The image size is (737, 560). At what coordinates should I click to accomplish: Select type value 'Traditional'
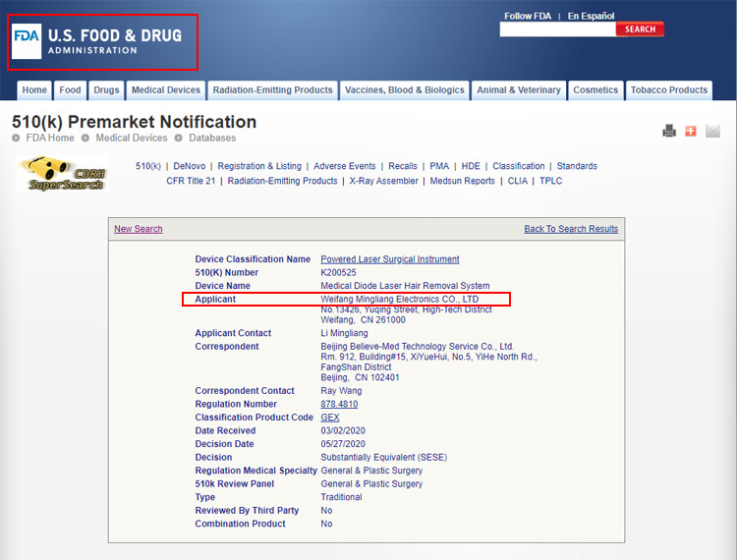(x=342, y=497)
